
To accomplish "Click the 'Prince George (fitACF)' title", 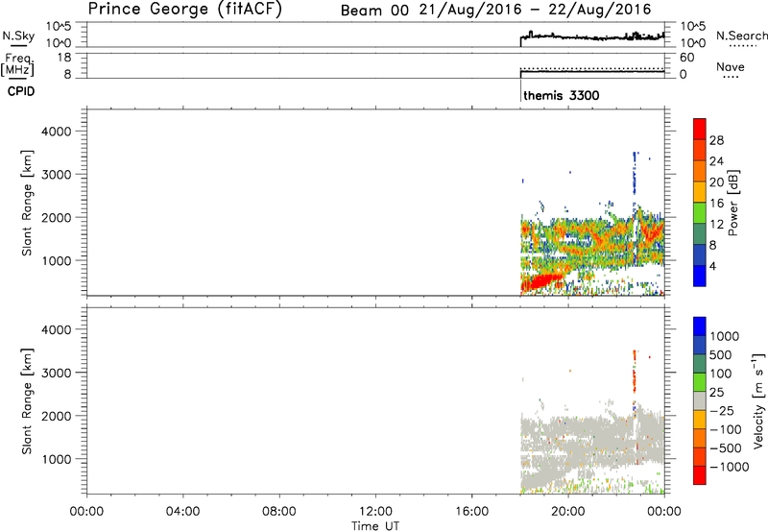I will pos(185,10).
